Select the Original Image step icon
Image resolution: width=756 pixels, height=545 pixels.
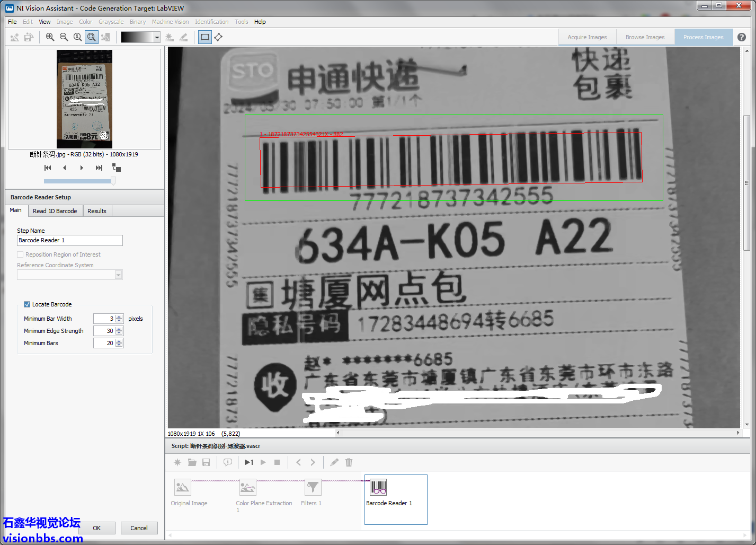[182, 487]
